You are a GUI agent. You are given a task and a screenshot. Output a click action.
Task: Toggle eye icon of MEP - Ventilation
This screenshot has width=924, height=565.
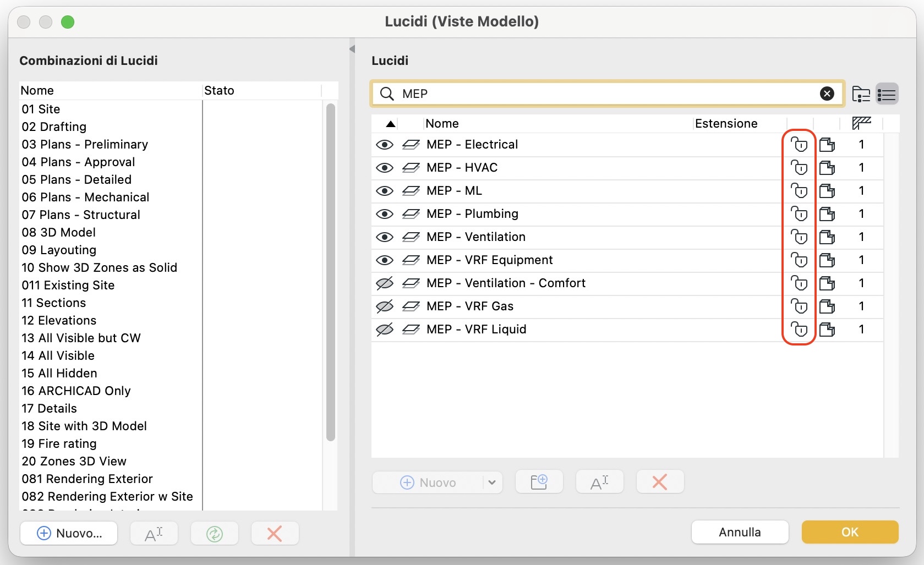tap(384, 237)
